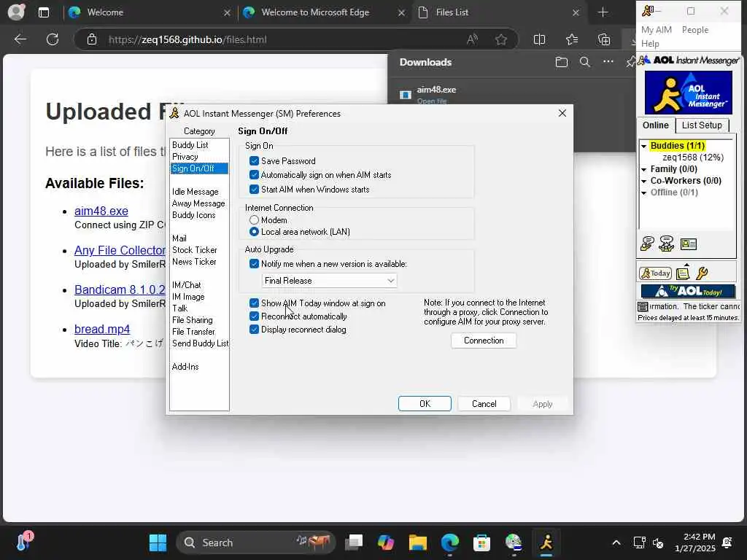Toggle Automatically sign on when AIM starts

[254, 175]
